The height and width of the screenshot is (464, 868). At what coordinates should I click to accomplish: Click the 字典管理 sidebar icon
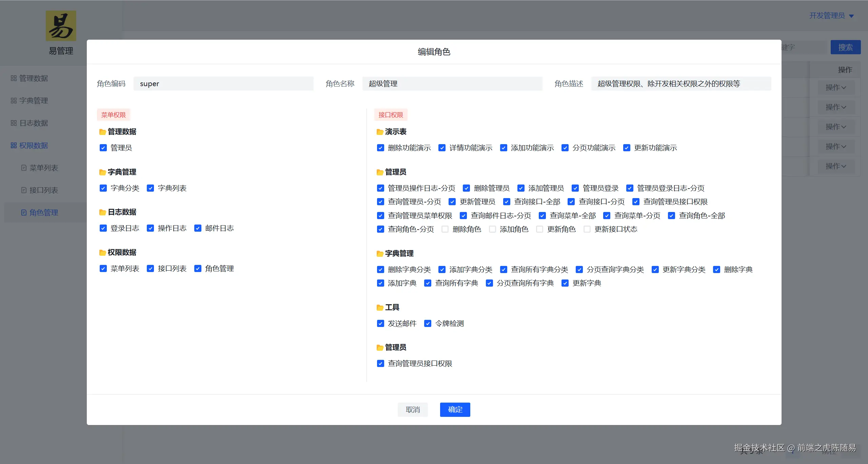coord(14,100)
